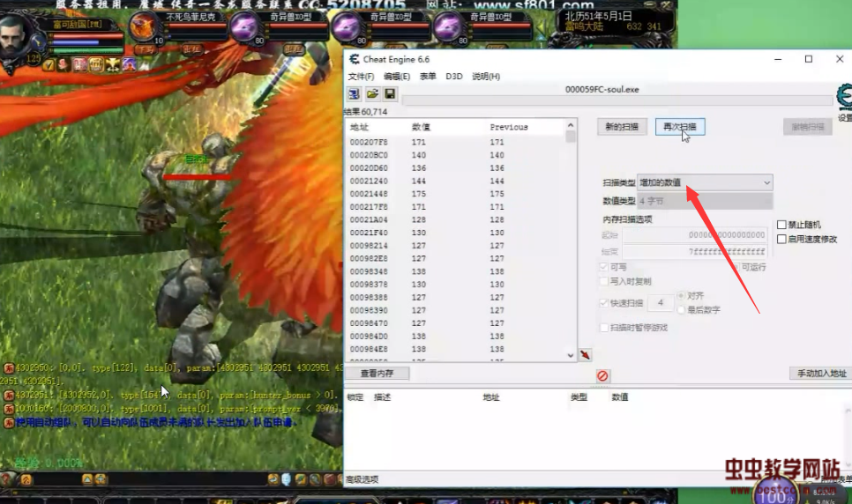Click the 地址 column header in results

pyautogui.click(x=359, y=127)
